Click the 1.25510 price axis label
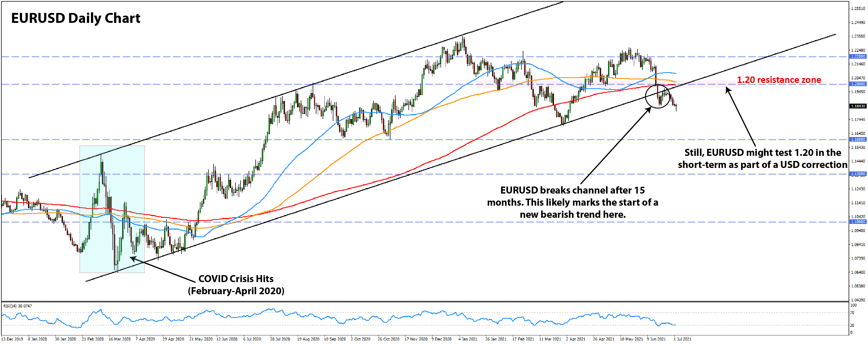 858,9
